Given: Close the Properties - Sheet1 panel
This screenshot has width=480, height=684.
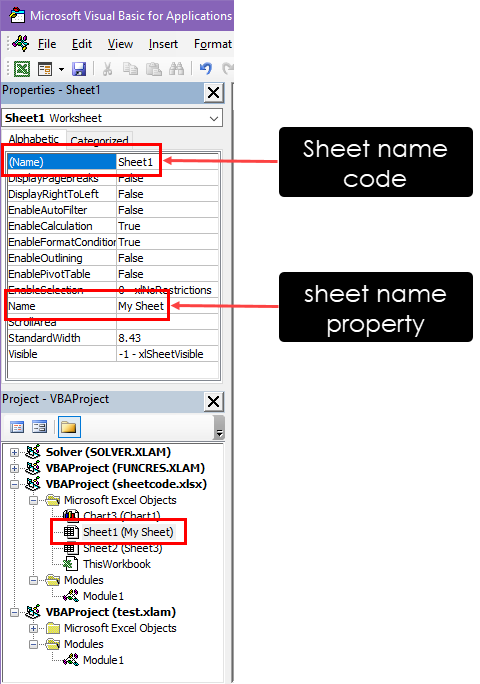Looking at the screenshot, I should (x=213, y=92).
